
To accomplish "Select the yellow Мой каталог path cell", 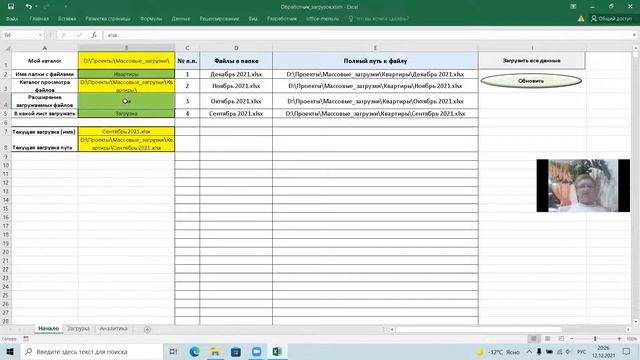I will (x=127, y=60).
